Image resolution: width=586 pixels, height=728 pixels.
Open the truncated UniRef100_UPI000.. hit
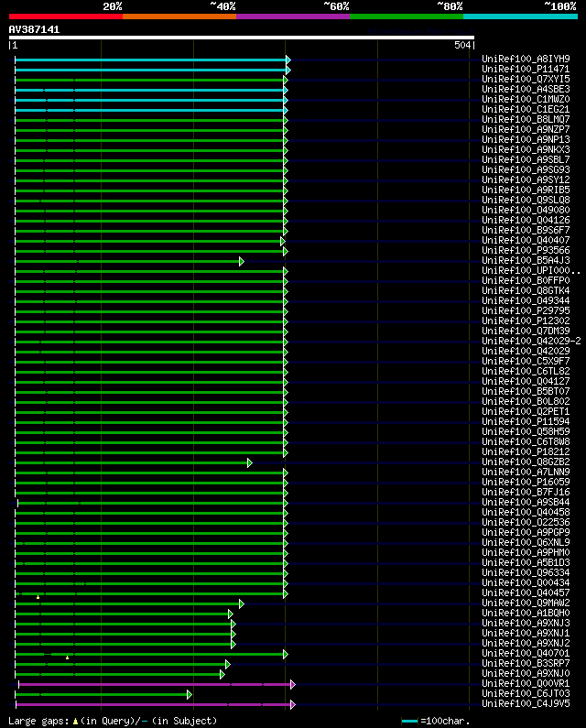tap(531, 271)
